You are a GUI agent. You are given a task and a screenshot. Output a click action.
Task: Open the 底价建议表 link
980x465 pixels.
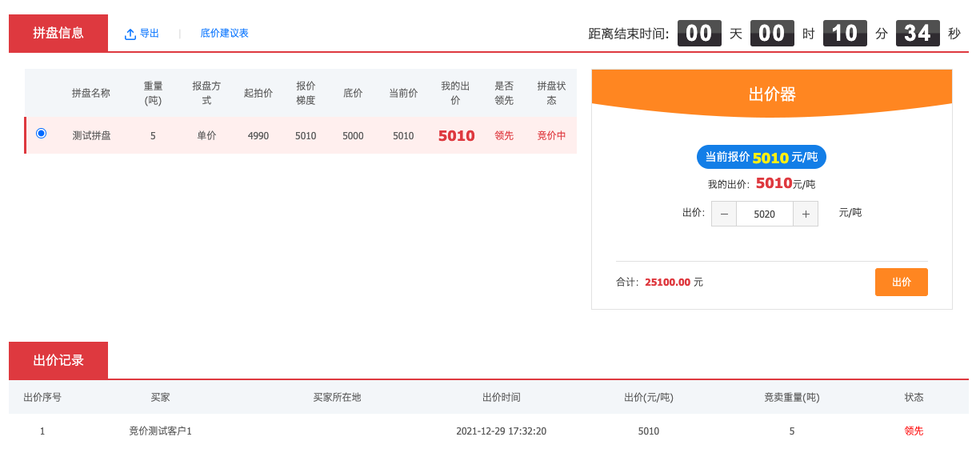pyautogui.click(x=224, y=34)
